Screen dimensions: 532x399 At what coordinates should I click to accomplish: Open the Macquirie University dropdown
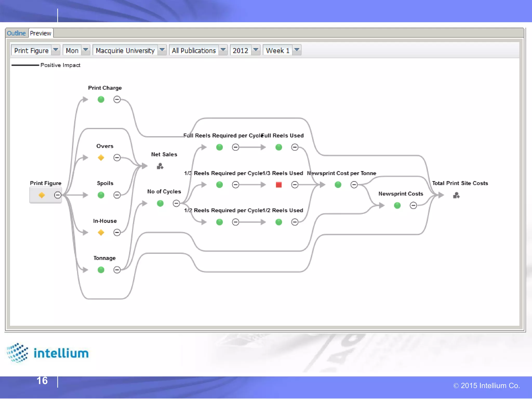(x=162, y=50)
